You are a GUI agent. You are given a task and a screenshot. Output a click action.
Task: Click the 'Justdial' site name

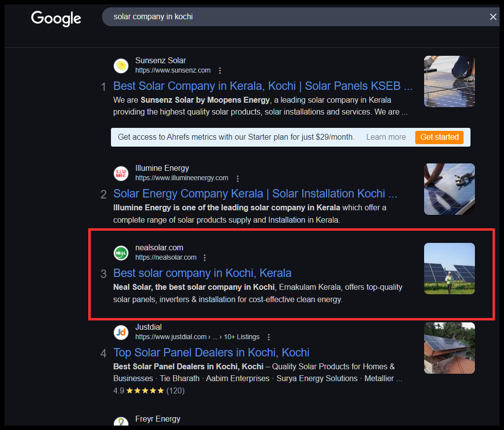pos(148,327)
